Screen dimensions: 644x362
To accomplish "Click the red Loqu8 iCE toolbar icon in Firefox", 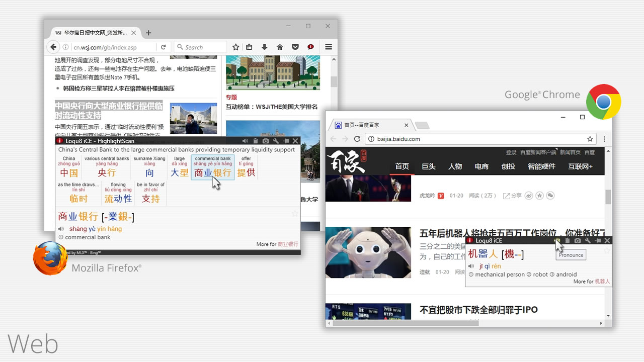I will point(310,47).
